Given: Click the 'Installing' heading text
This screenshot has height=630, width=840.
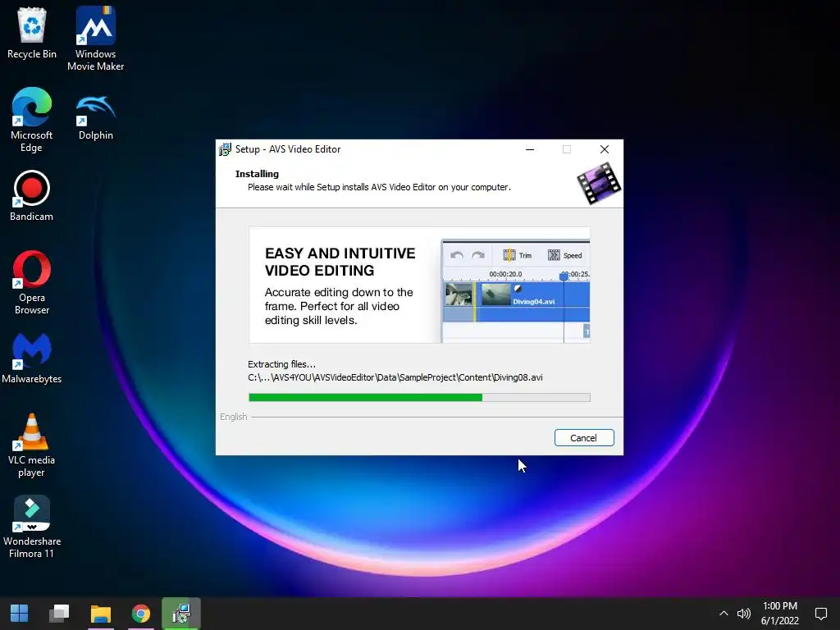Looking at the screenshot, I should tap(257, 174).
